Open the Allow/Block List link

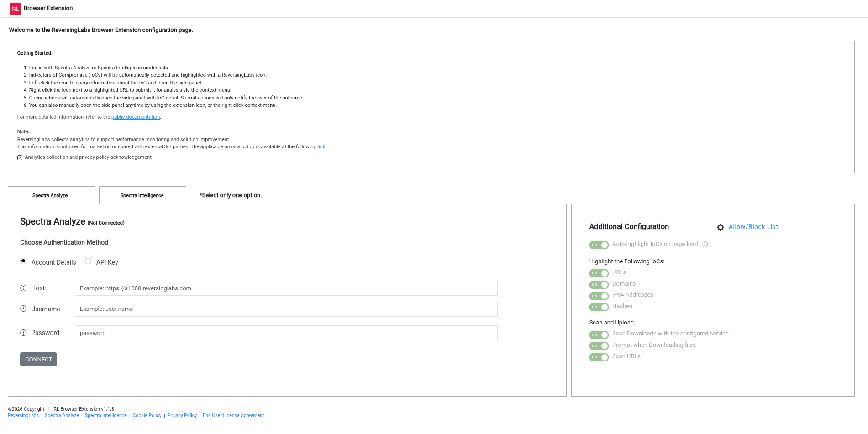point(753,227)
